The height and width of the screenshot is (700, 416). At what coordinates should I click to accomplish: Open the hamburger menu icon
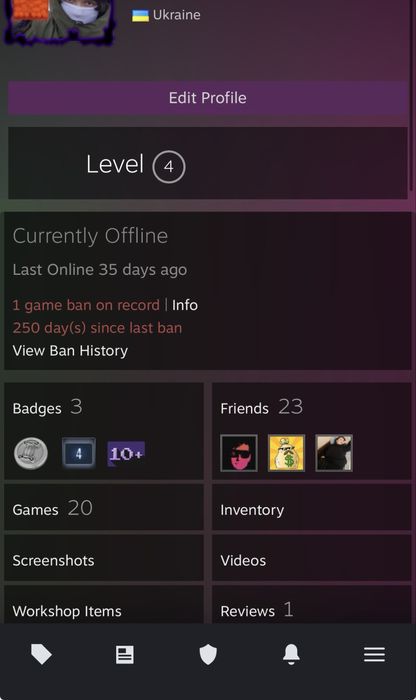374,655
